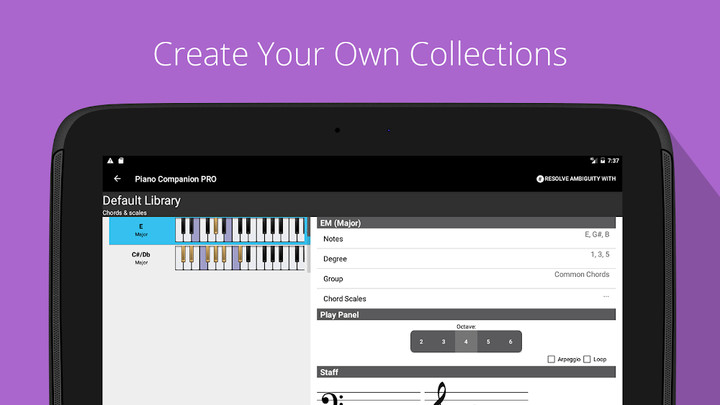Tap the SD card status bar icon
This screenshot has height=405, width=720.
pos(121,160)
